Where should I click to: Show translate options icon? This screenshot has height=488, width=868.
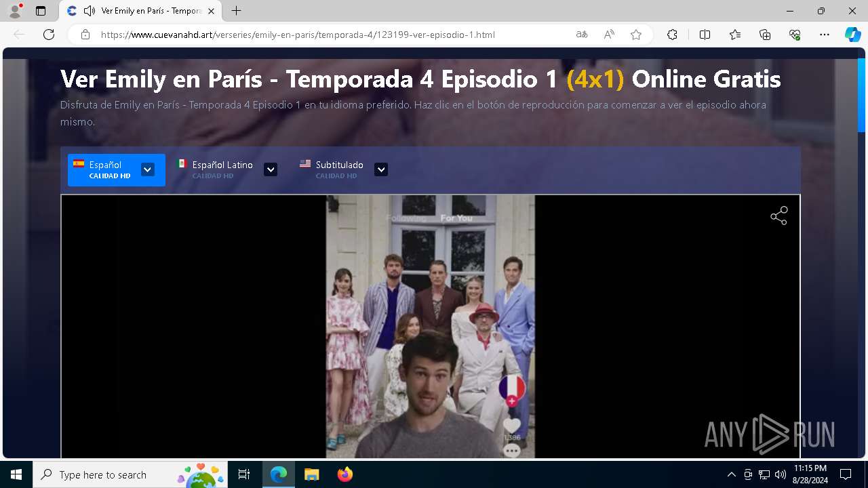click(582, 35)
